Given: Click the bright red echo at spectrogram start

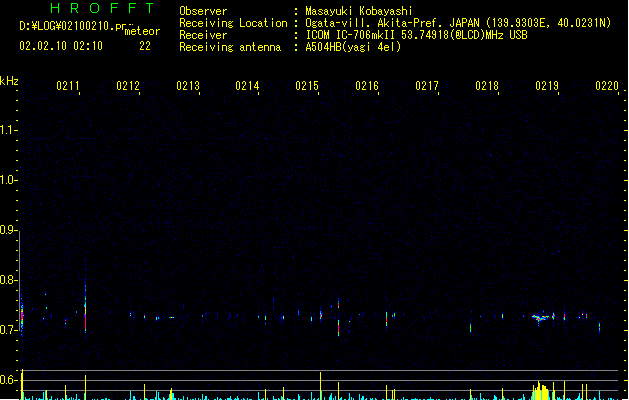Looking at the screenshot, I should (x=22, y=316).
